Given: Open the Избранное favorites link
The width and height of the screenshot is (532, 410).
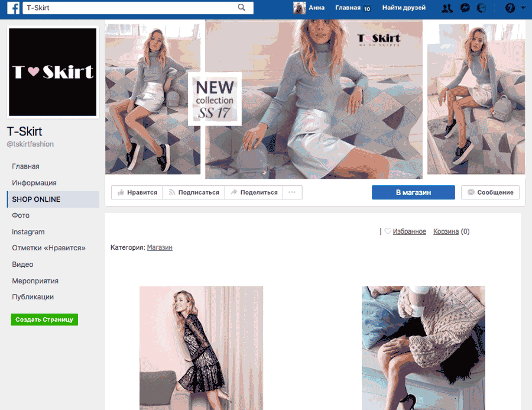Looking at the screenshot, I should pos(409,231).
